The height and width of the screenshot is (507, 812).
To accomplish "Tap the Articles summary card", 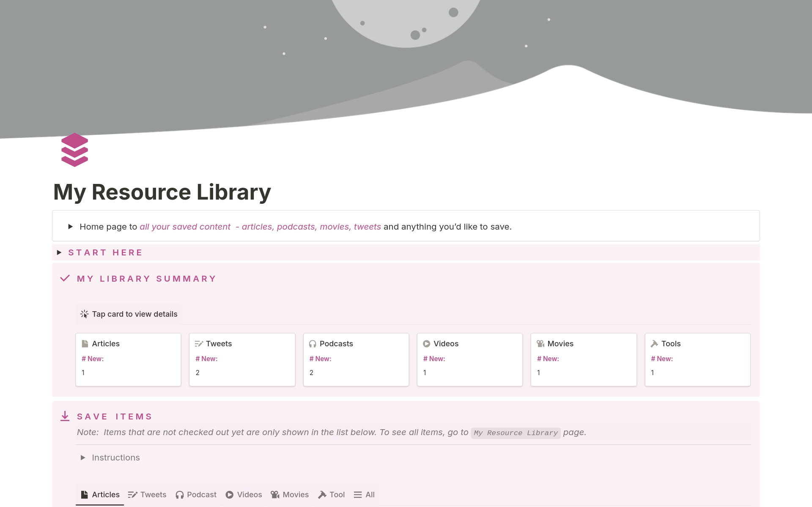I will (x=128, y=359).
